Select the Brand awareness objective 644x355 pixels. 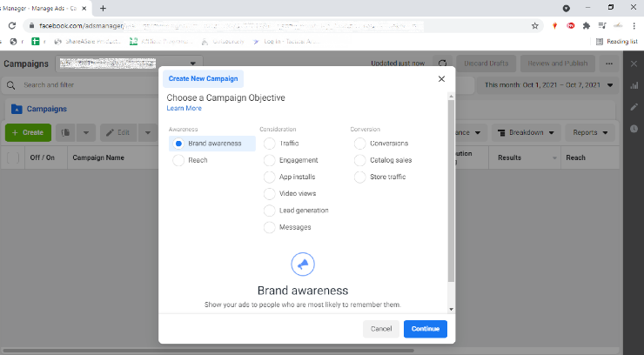coord(212,144)
